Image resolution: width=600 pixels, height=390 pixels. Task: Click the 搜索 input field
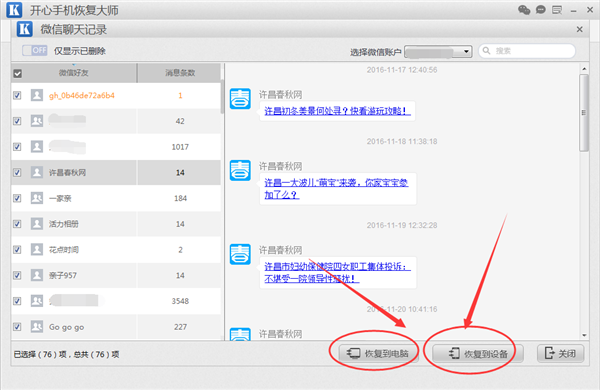(x=527, y=51)
